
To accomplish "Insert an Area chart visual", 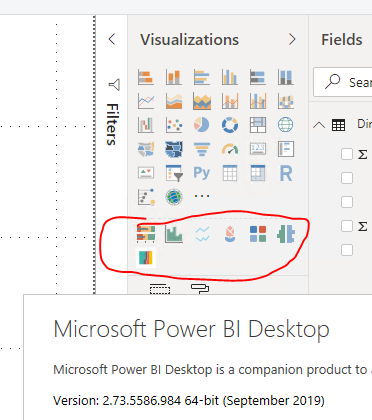I will pyautogui.click(x=174, y=101).
